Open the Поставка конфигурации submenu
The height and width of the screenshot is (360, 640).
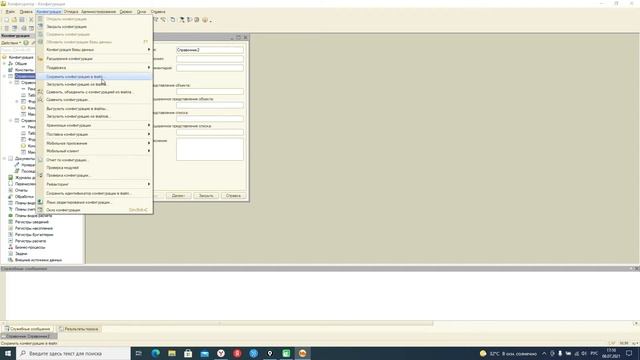(95, 134)
